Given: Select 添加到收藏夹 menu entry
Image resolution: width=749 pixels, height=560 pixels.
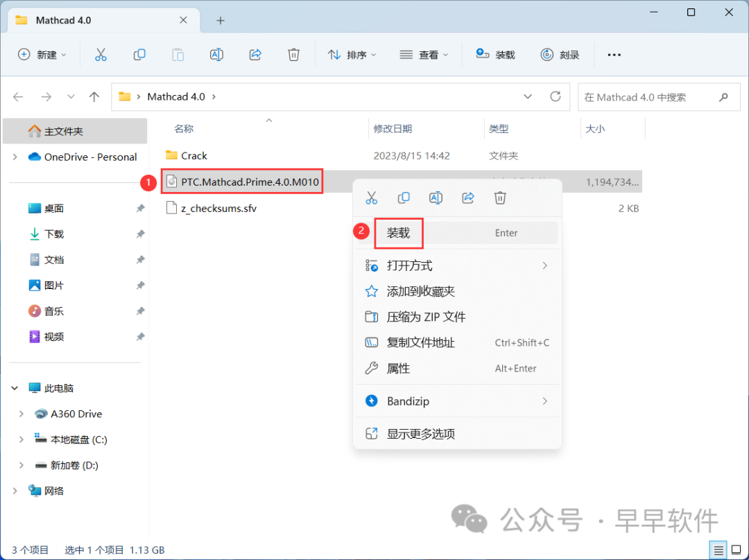Looking at the screenshot, I should point(457,291).
